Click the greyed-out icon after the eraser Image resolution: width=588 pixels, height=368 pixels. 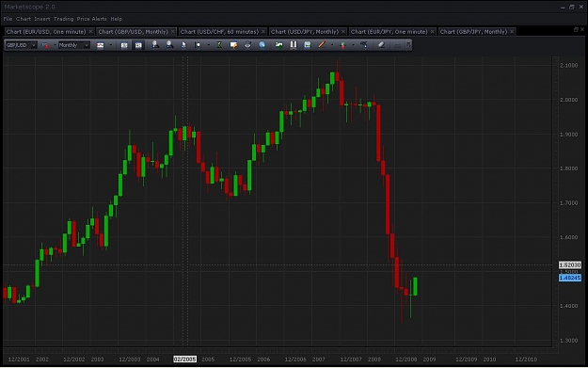pos(397,45)
